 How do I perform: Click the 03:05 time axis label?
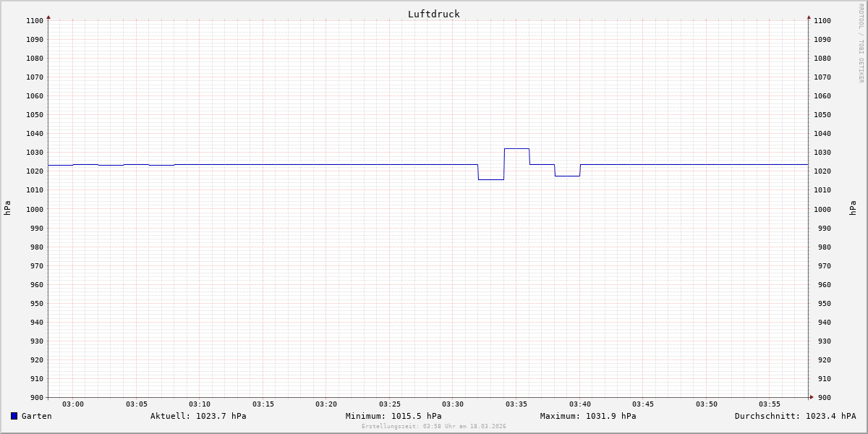137,404
